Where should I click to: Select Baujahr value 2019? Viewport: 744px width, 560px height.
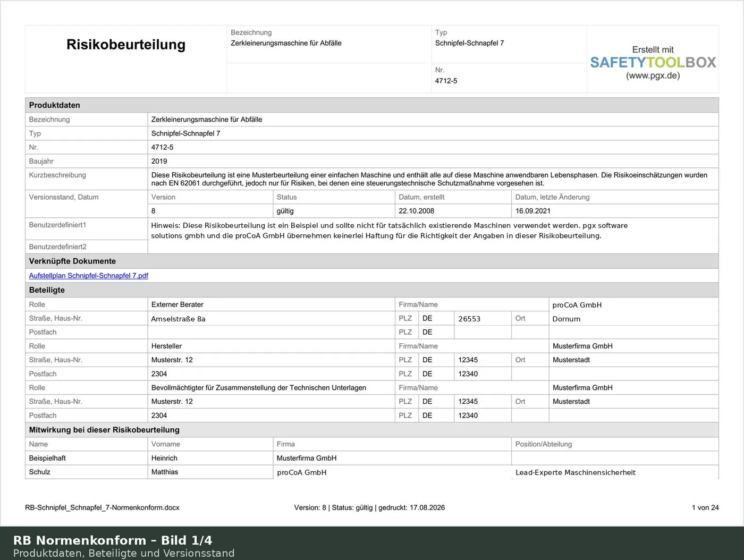point(159,162)
